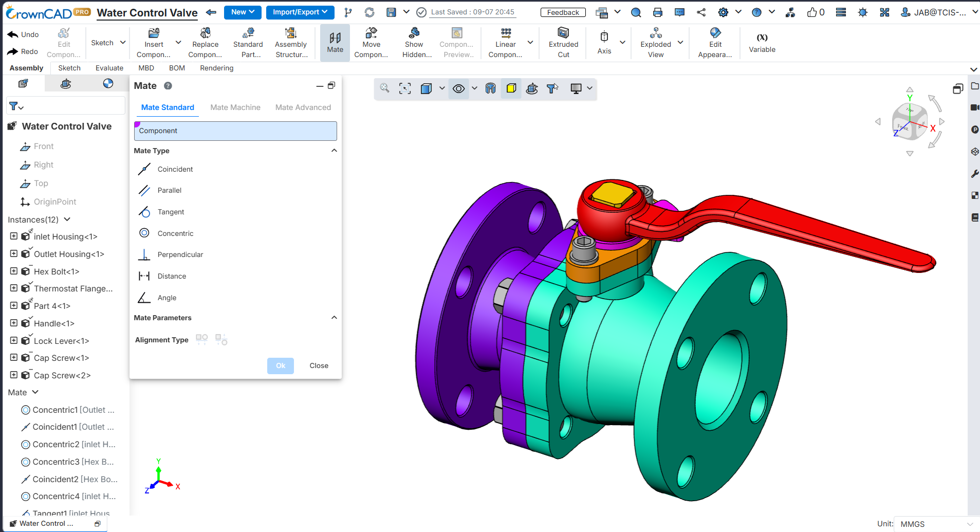This screenshot has width=980, height=532.
Task: Close the Mate dialog via Close button
Action: pos(319,365)
